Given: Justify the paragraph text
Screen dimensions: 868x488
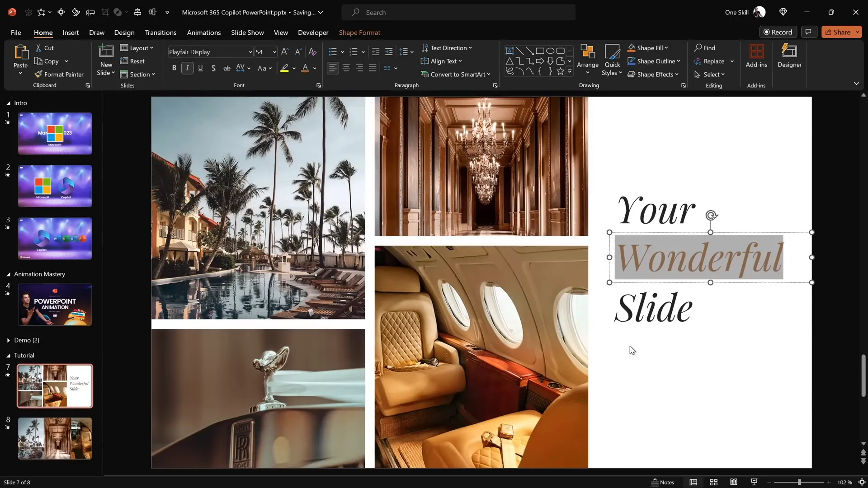Looking at the screenshot, I should (x=373, y=68).
